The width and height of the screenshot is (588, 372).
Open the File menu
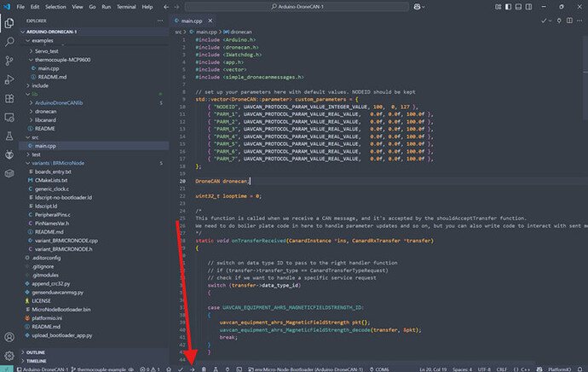pos(20,7)
